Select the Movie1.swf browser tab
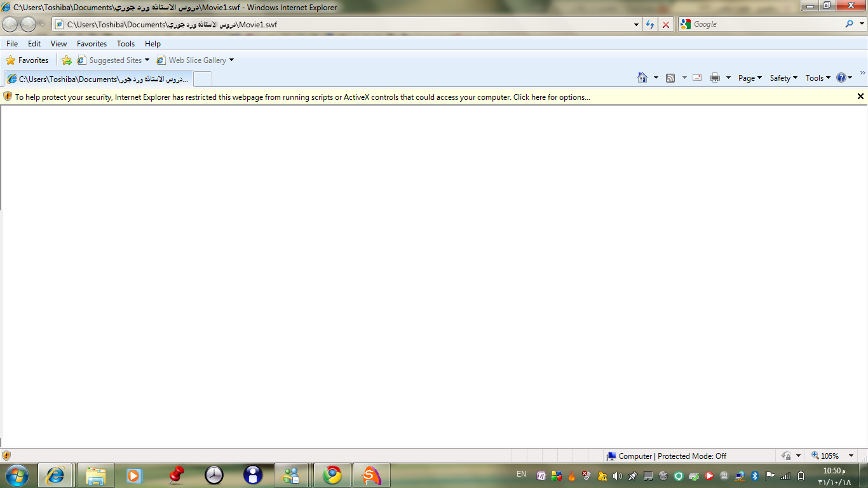The width and height of the screenshot is (868, 488). pyautogui.click(x=98, y=79)
